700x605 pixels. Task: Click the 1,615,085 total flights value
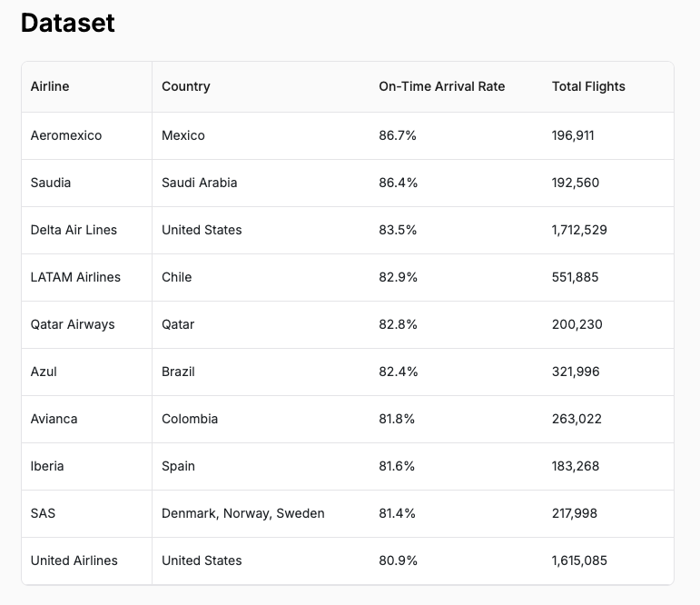tap(579, 560)
